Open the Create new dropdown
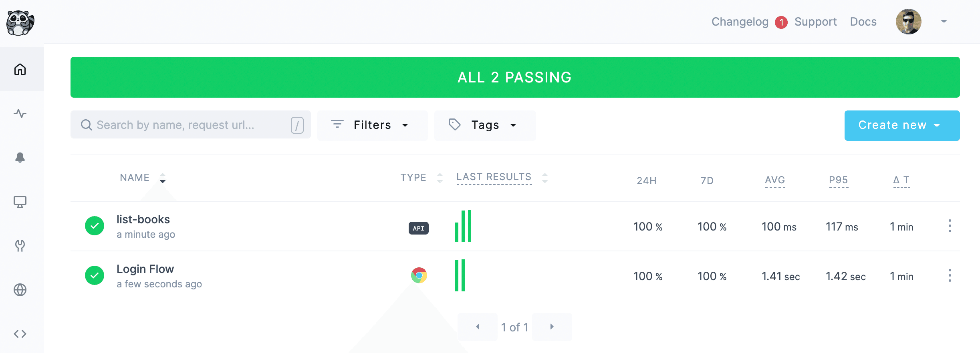 (901, 125)
